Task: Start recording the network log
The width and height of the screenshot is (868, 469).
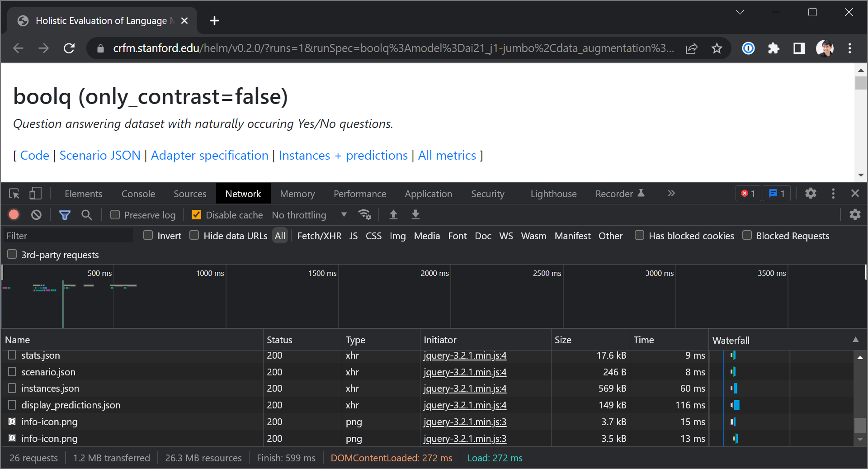Action: pos(14,215)
